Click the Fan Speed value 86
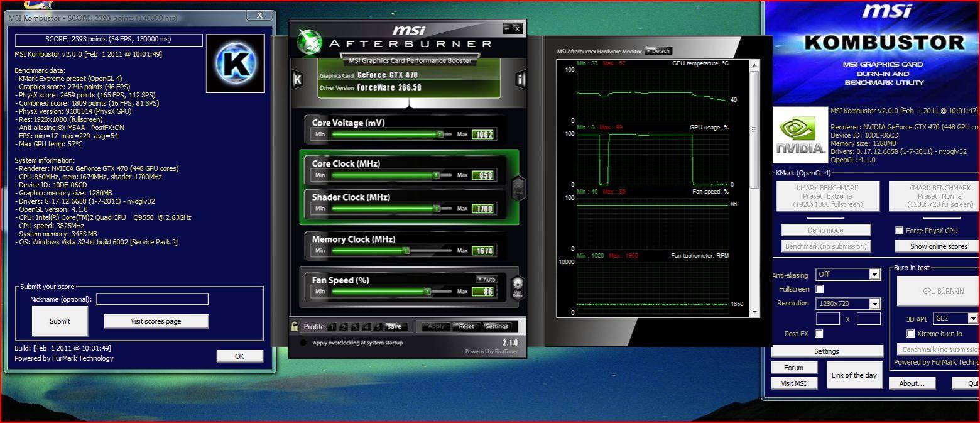 [483, 292]
